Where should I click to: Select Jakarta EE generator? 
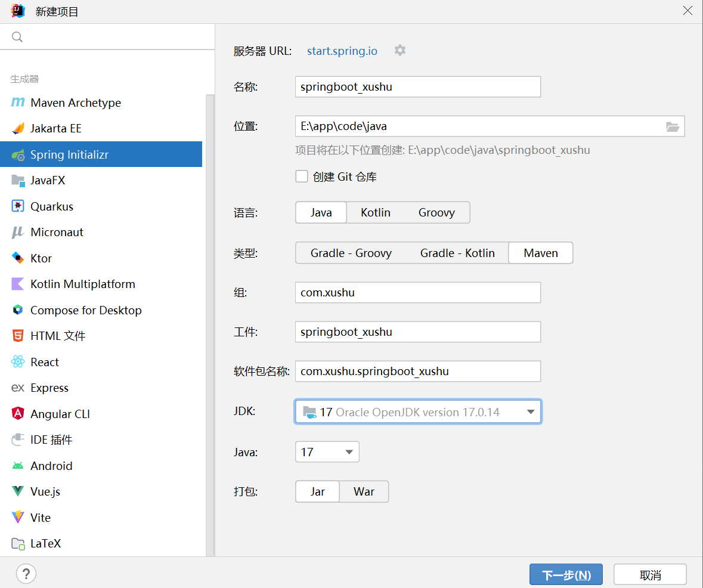click(101, 129)
